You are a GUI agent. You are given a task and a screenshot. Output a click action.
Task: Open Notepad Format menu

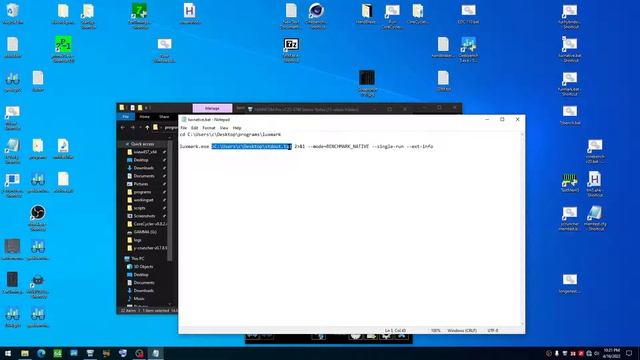click(209, 128)
